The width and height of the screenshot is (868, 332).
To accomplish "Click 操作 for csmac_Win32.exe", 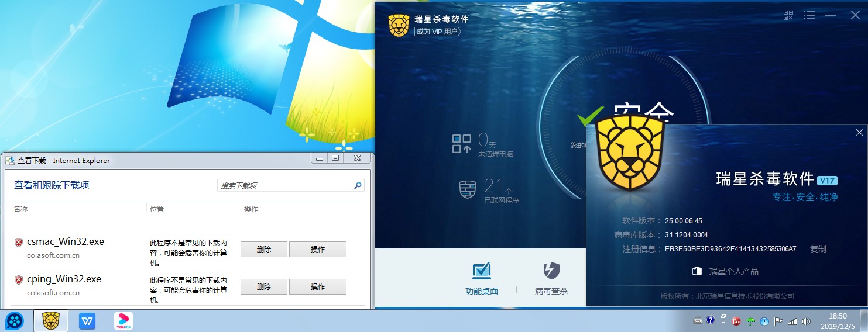I will click(x=318, y=249).
